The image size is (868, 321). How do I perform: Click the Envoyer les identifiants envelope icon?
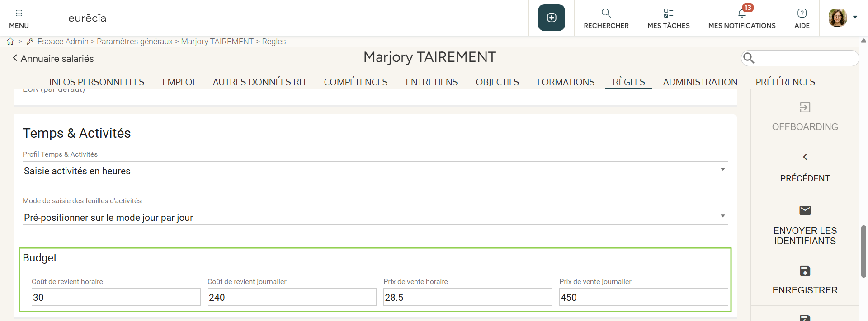(805, 210)
